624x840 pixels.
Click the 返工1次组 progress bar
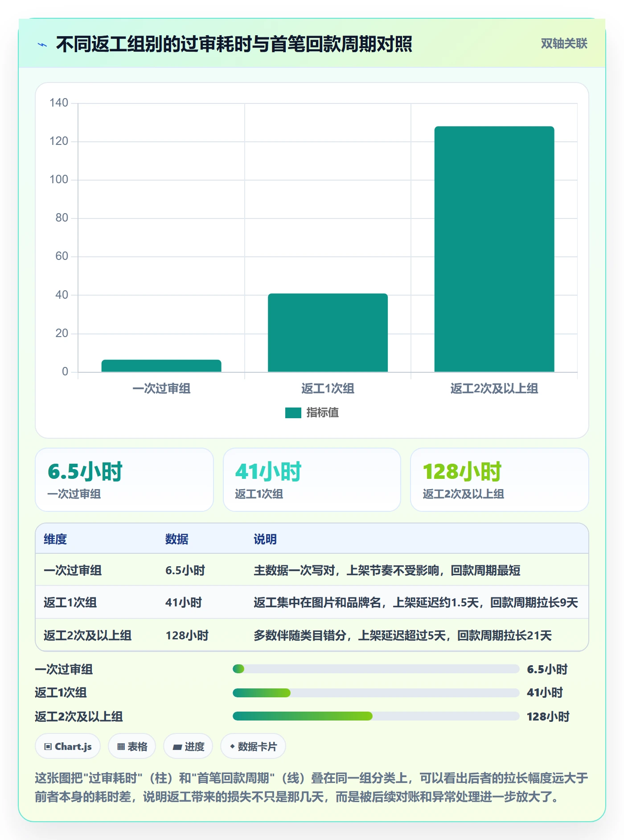coord(376,693)
